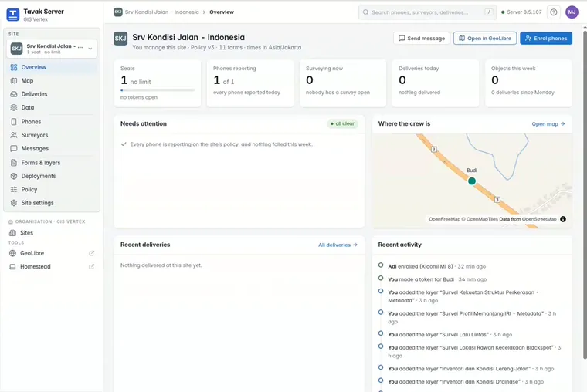Click the Objects this week card
587x392 pixels.
click(x=528, y=83)
